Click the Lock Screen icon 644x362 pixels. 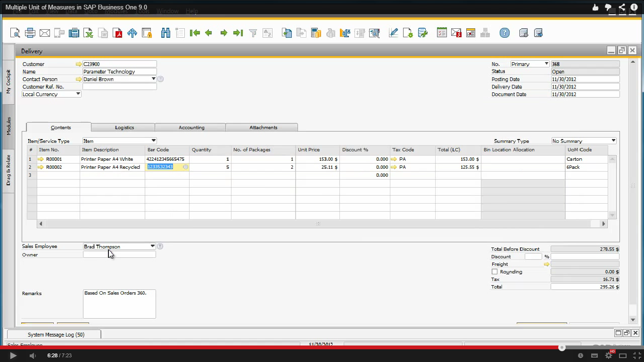pyautogui.click(x=147, y=33)
